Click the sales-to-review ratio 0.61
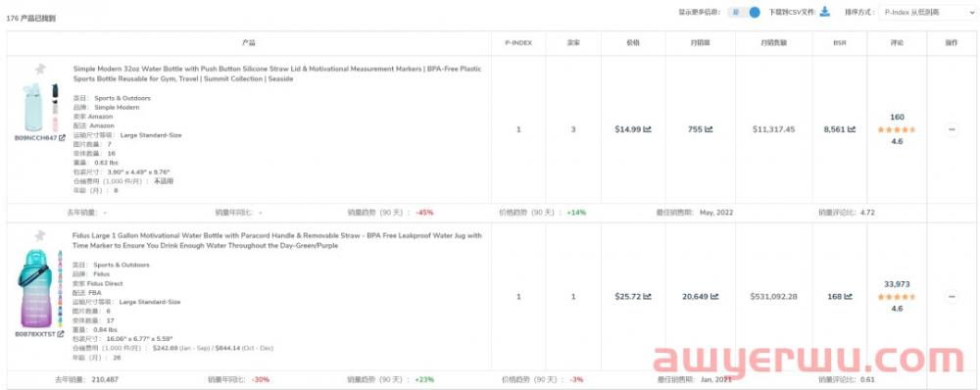The image size is (980, 390). [867, 379]
